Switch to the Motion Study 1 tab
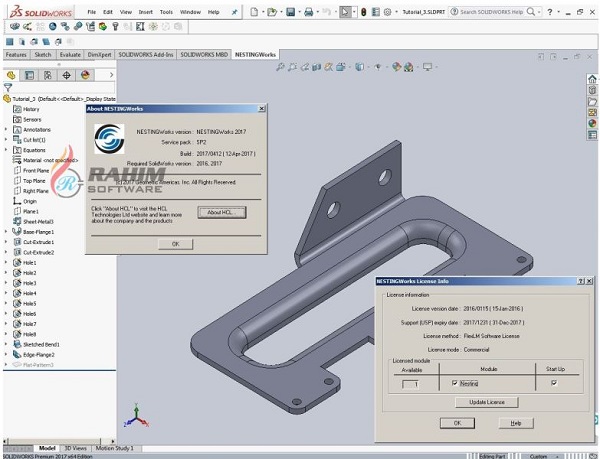Screen dimensions: 600x459 tap(115, 448)
